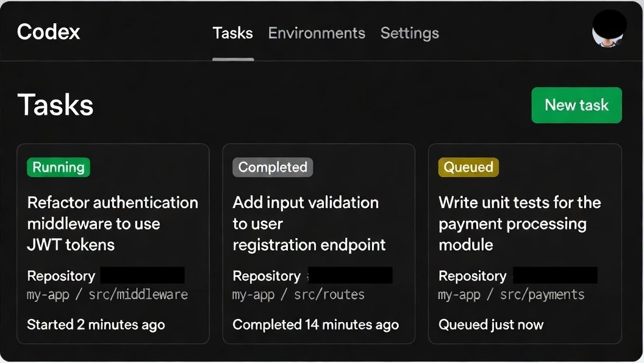Click 'Started 2 minutes ago' timestamp
The image size is (644, 363).
(95, 325)
